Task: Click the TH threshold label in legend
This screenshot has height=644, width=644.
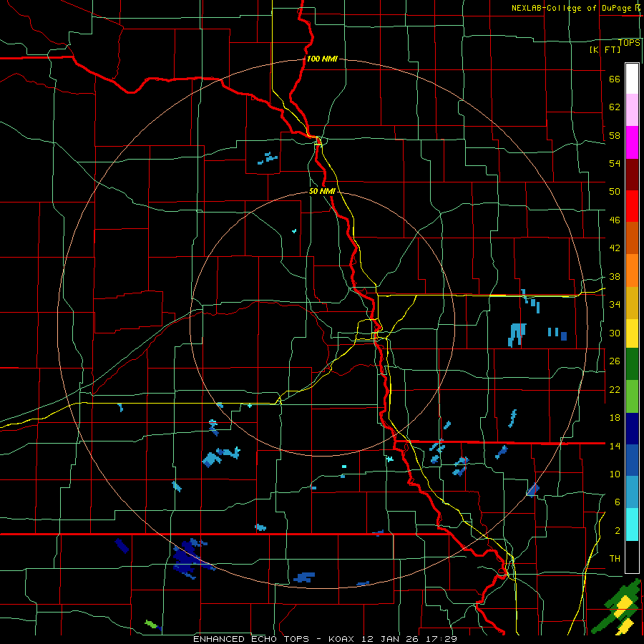Action: pyautogui.click(x=615, y=559)
